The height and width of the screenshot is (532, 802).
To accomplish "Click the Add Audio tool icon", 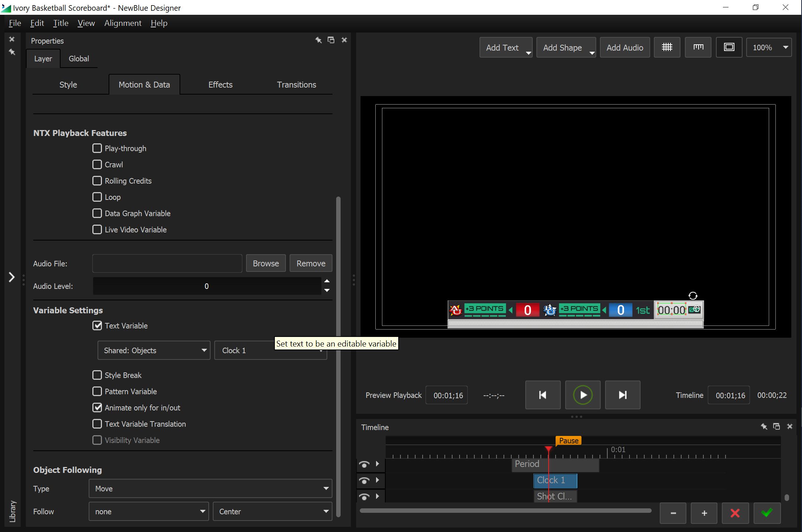I will pyautogui.click(x=625, y=47).
